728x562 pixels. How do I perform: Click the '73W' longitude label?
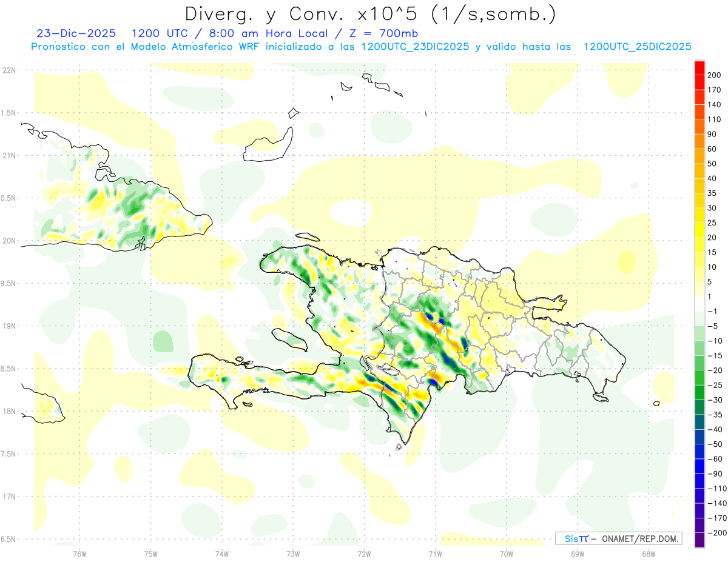tap(293, 554)
